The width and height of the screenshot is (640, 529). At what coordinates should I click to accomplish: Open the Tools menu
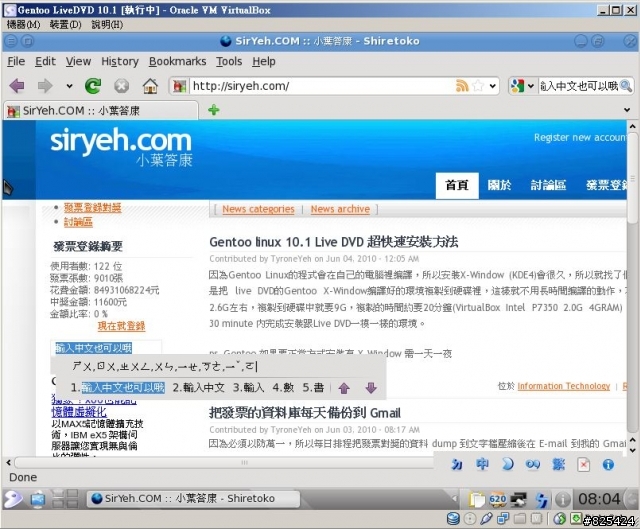(x=229, y=61)
